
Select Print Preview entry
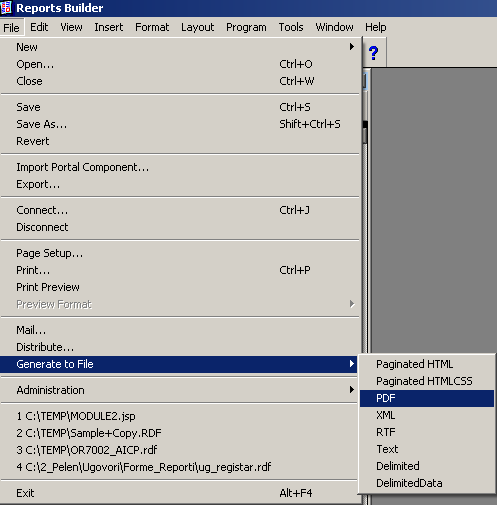[x=180, y=287]
